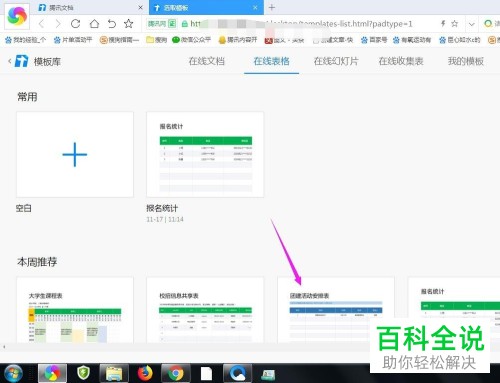
Task: Switch to 在线文档 tab
Action: (x=207, y=61)
